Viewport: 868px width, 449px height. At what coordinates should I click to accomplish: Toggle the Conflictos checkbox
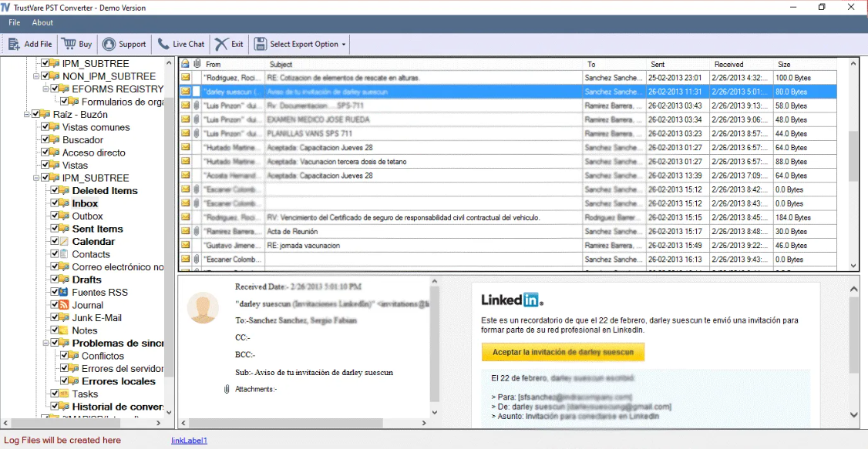[64, 356]
